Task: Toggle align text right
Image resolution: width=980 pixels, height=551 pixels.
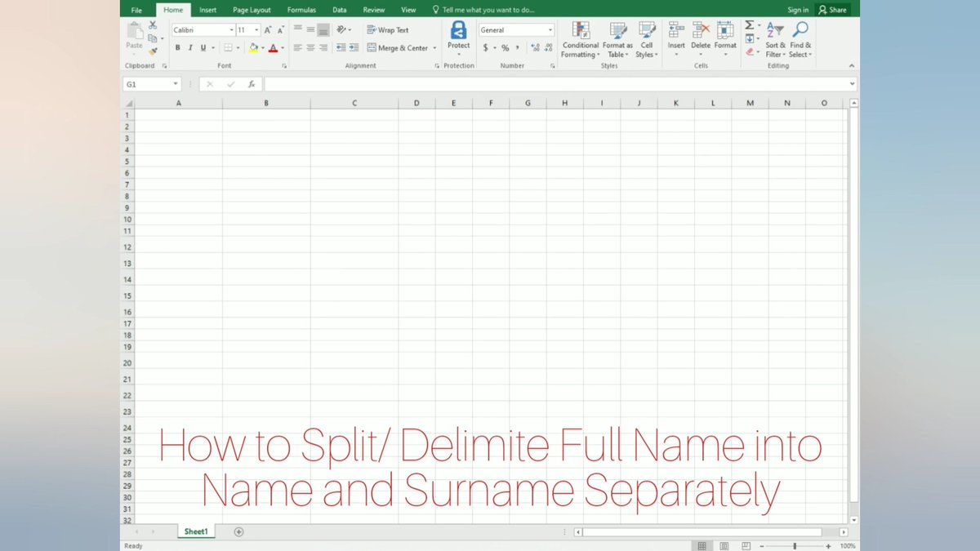Action: click(x=323, y=48)
